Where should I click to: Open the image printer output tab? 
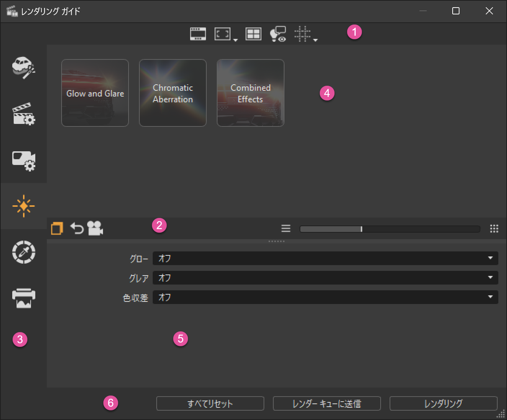pyautogui.click(x=24, y=298)
